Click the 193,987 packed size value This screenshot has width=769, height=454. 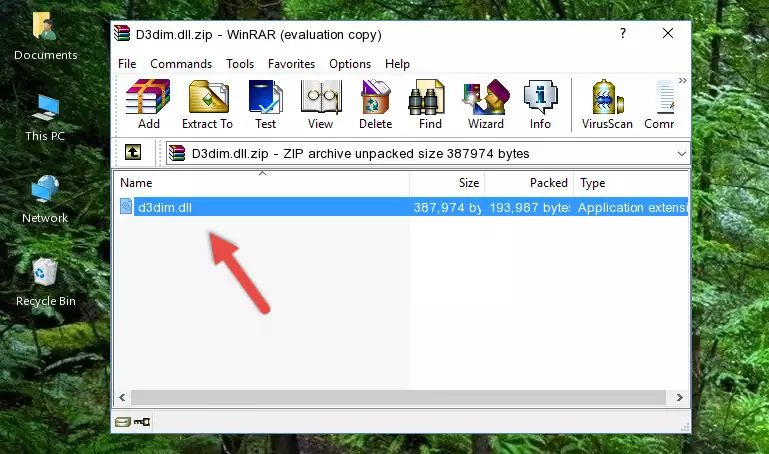[x=530, y=207]
